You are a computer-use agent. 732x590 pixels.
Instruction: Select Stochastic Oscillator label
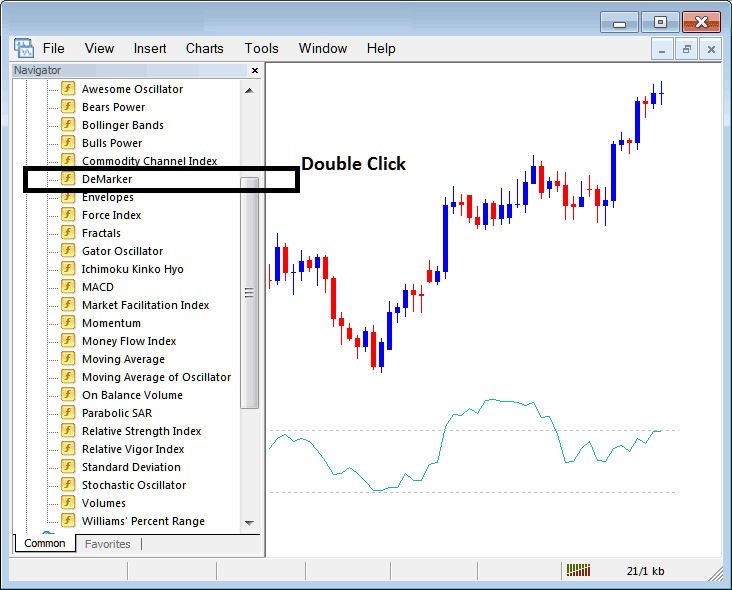134,485
